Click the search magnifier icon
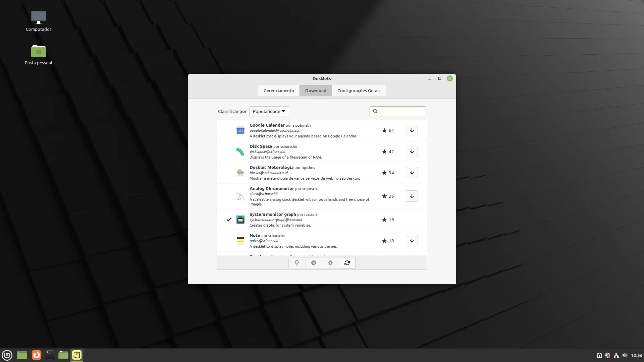Screen dimensions: 644x362 point(375,111)
